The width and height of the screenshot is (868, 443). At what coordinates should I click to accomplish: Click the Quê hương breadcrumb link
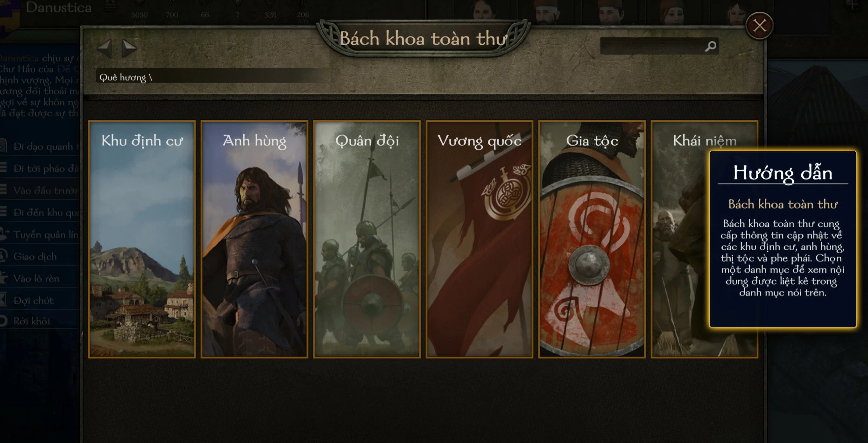122,77
